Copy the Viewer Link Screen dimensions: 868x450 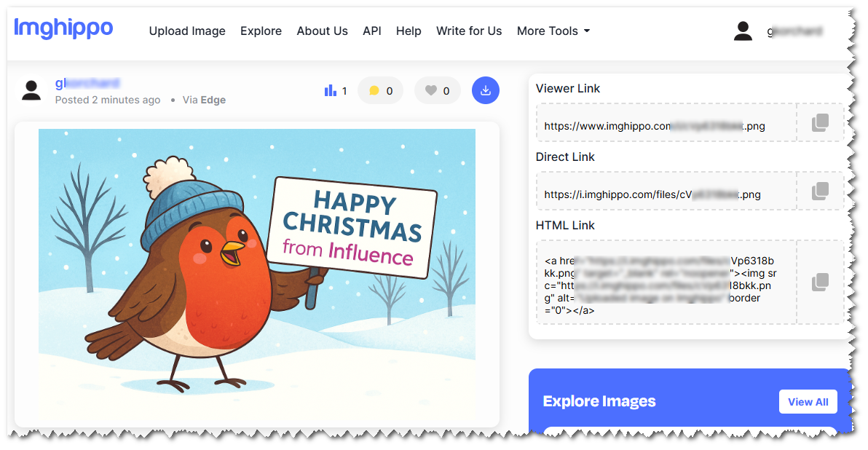click(821, 122)
